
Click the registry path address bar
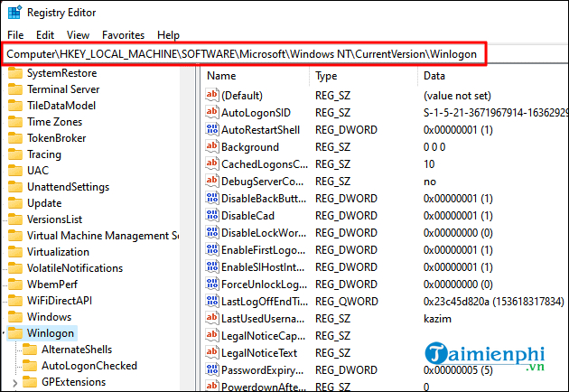click(244, 54)
